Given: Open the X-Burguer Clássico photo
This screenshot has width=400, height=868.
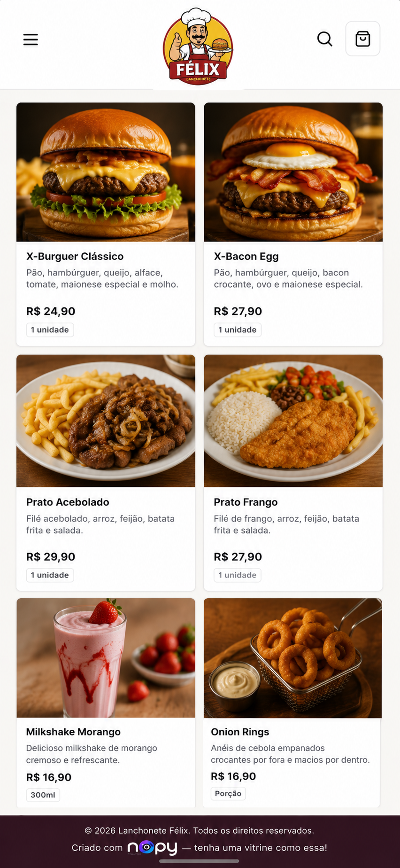Looking at the screenshot, I should coord(106,172).
